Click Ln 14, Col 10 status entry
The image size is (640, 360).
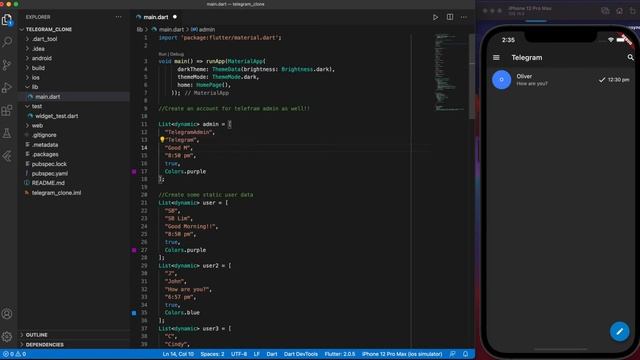(x=178, y=354)
